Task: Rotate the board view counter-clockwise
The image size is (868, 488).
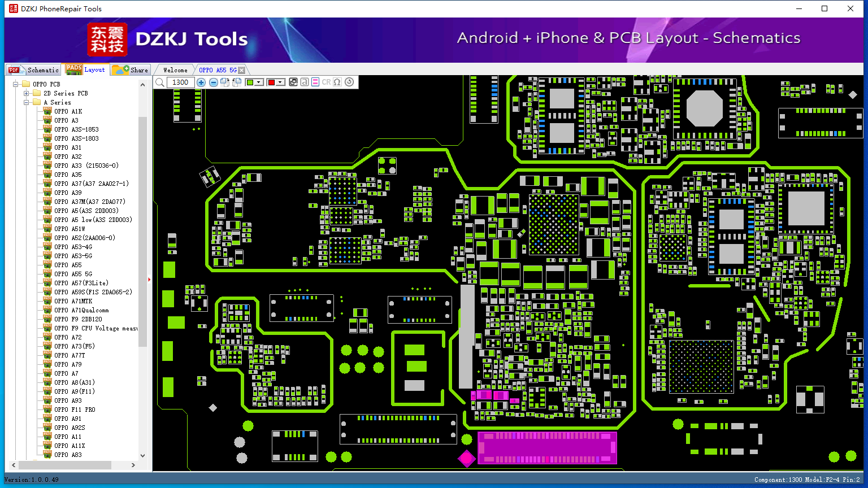Action: (x=237, y=82)
